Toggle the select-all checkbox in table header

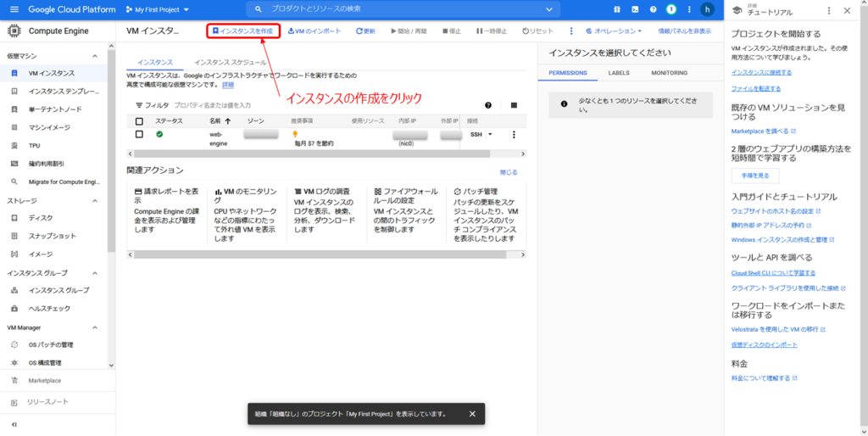(x=140, y=121)
